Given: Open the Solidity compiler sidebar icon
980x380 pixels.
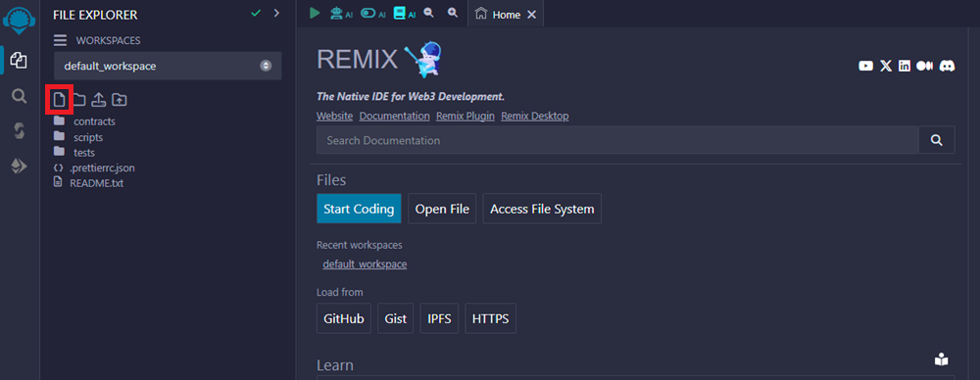Looking at the screenshot, I should tap(20, 130).
